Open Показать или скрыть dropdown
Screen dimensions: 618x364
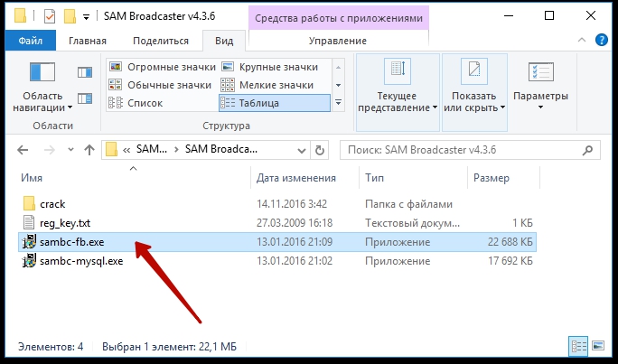474,92
